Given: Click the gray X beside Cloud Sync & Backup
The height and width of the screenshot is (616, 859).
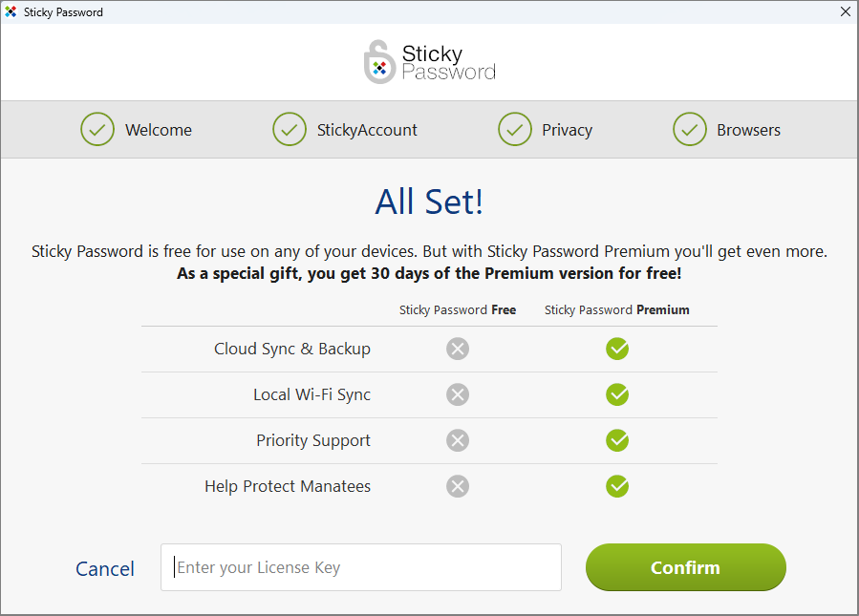Looking at the screenshot, I should point(457,349).
